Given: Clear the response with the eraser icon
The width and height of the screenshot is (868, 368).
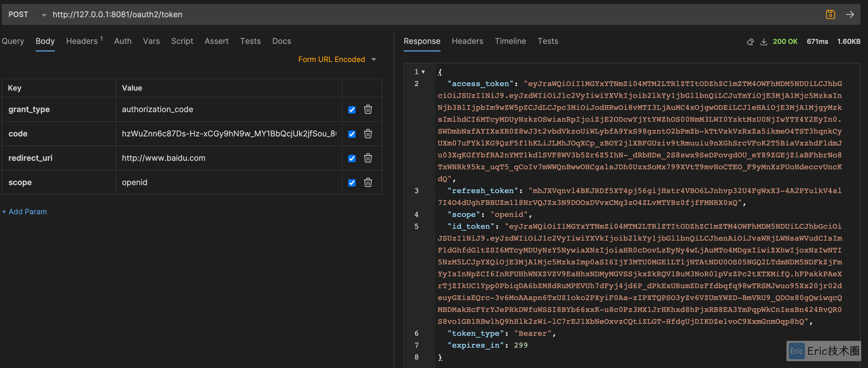Looking at the screenshot, I should click(x=750, y=41).
